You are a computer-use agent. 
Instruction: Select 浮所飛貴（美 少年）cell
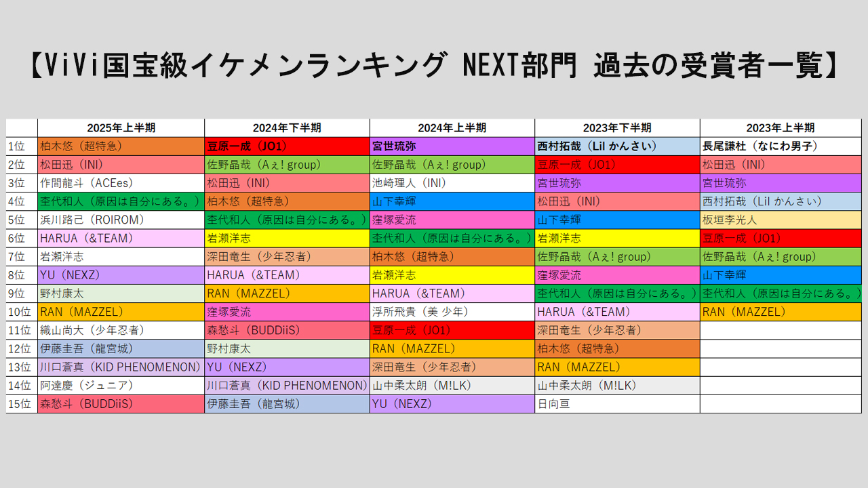pos(452,312)
